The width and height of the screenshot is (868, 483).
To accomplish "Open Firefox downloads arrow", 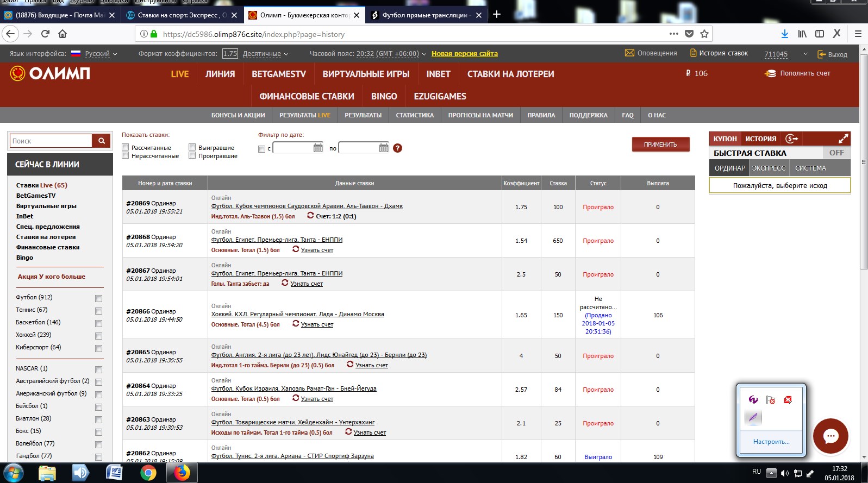I will pos(784,34).
